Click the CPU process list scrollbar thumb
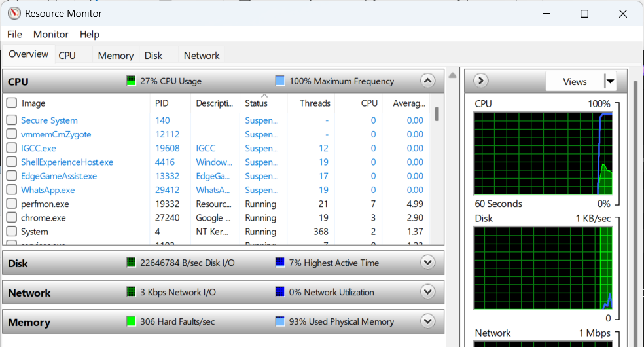644x347 pixels. (x=437, y=114)
